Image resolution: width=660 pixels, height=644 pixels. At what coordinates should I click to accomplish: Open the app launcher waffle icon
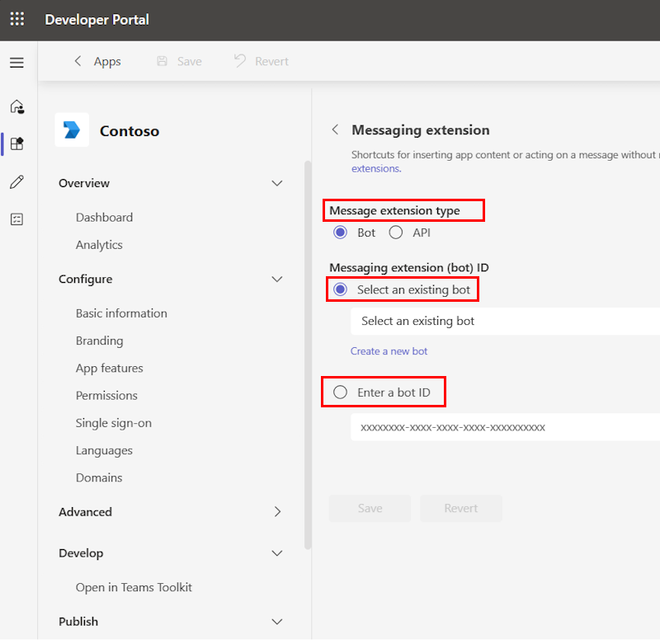(17, 20)
